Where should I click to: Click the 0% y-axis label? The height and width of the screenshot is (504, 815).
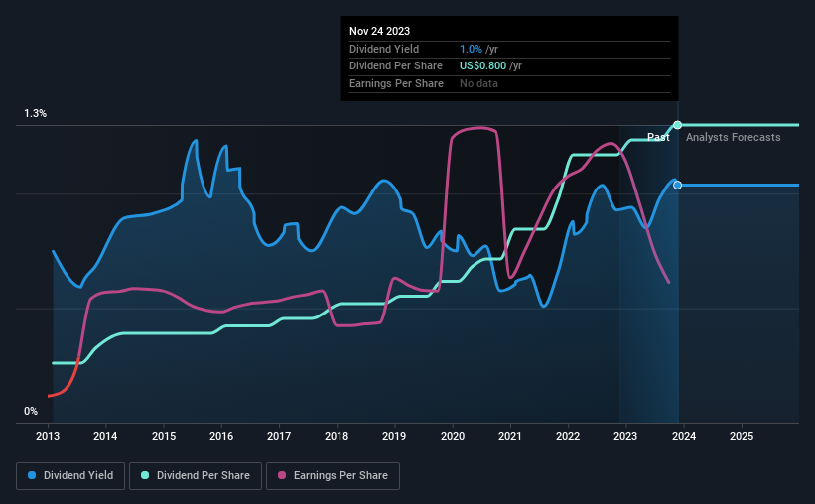pyautogui.click(x=31, y=412)
